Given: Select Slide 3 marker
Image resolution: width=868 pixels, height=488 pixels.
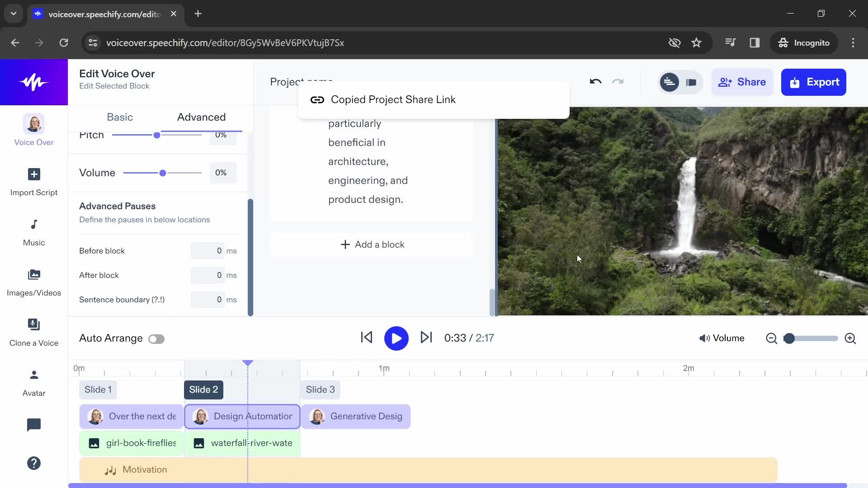Looking at the screenshot, I should pos(320,389).
